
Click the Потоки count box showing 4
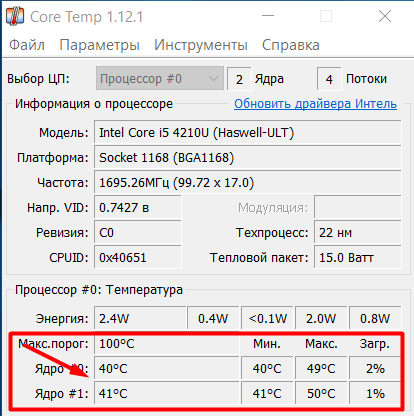(329, 79)
